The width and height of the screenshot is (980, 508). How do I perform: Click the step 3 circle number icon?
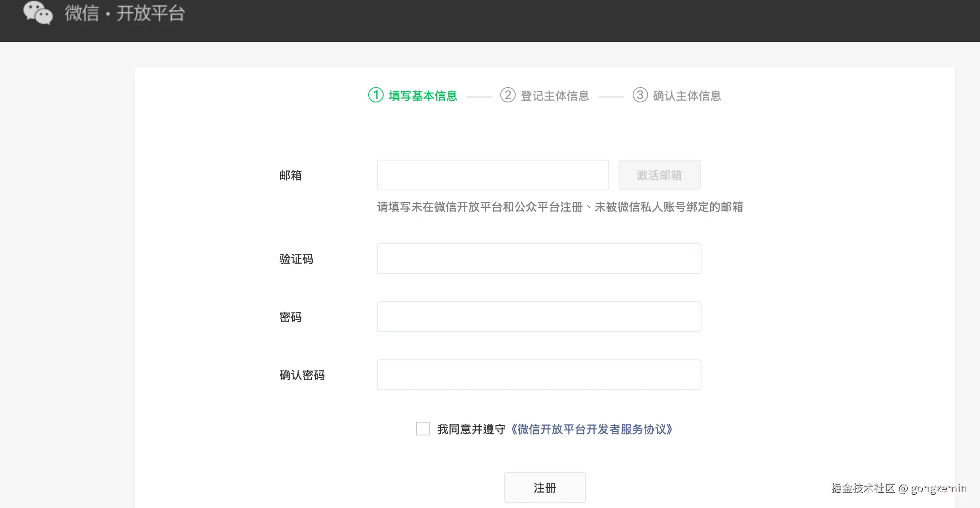(640, 95)
